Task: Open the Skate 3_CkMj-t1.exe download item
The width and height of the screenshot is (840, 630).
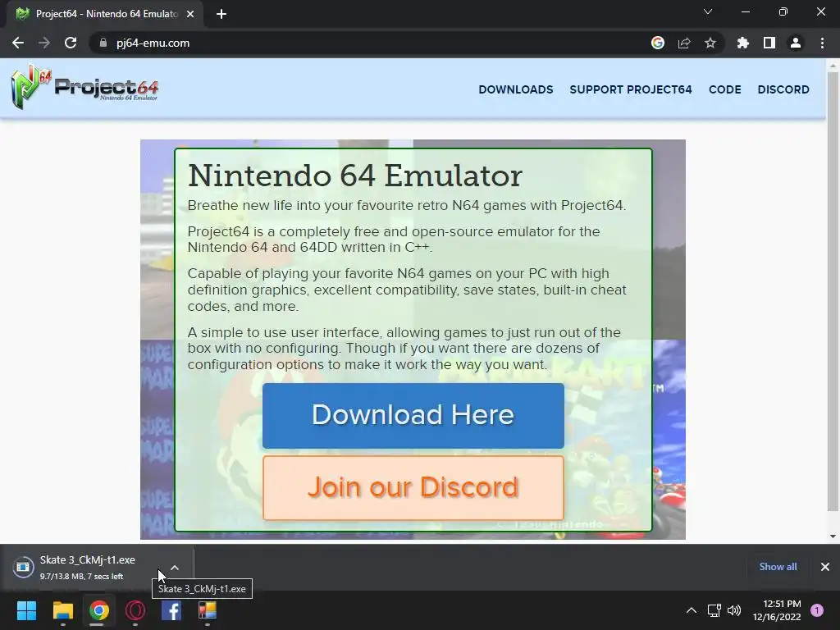Action: click(x=85, y=567)
